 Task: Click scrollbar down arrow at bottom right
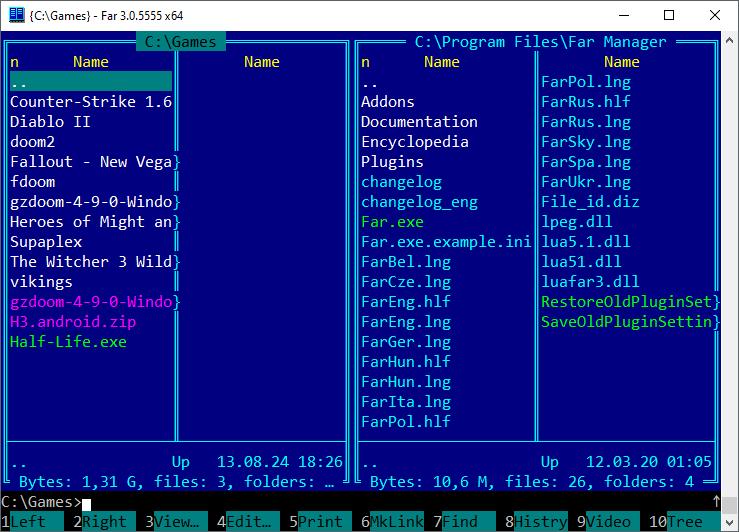point(730,523)
